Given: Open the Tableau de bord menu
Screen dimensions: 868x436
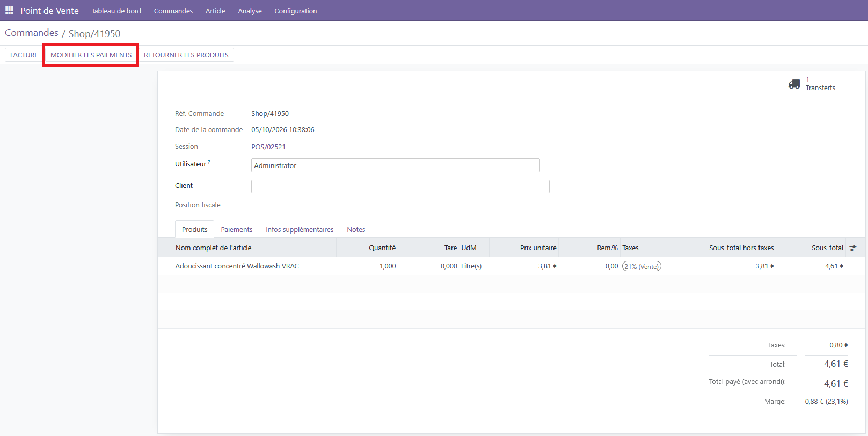Looking at the screenshot, I should [x=116, y=11].
